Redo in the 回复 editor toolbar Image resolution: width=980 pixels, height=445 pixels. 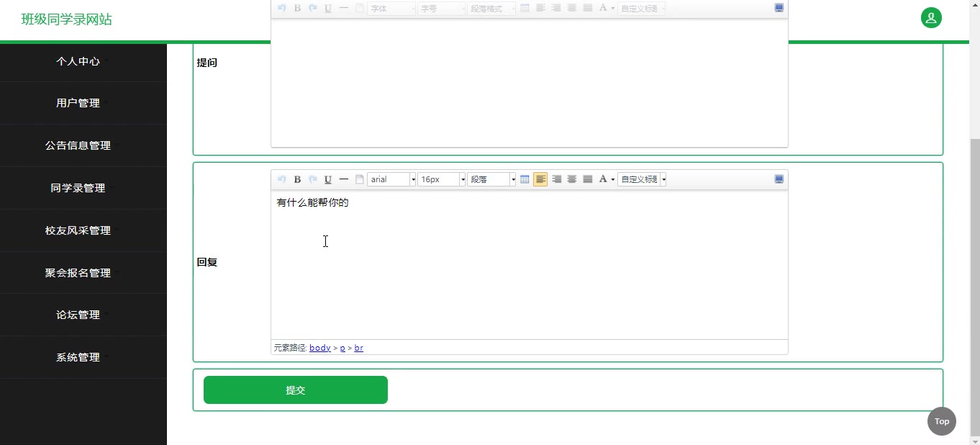pos(313,179)
